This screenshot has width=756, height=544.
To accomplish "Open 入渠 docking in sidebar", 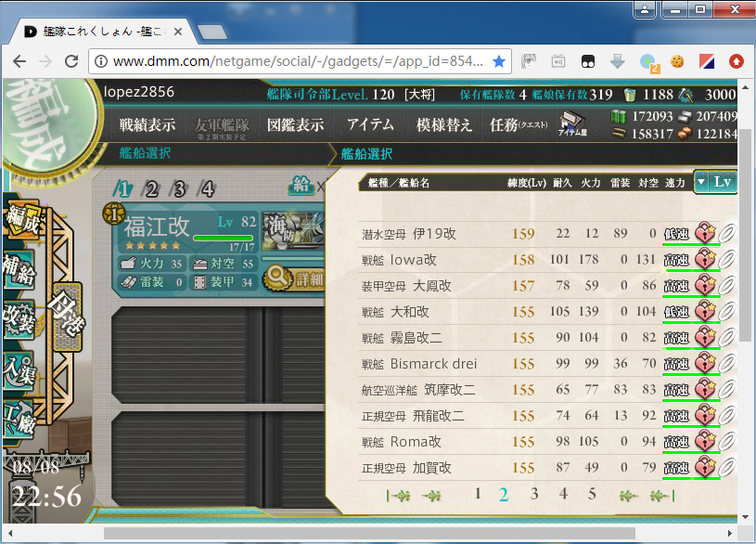I will tap(19, 369).
